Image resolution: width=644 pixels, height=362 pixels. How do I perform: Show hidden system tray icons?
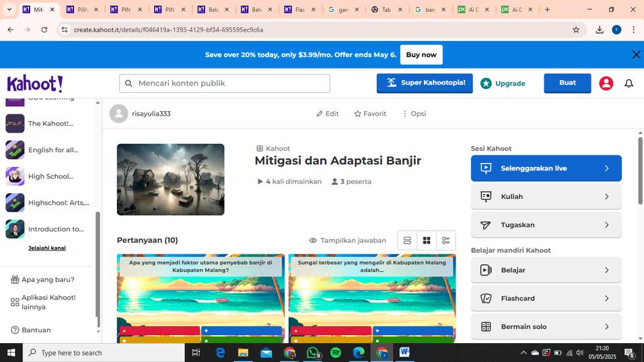point(524,353)
